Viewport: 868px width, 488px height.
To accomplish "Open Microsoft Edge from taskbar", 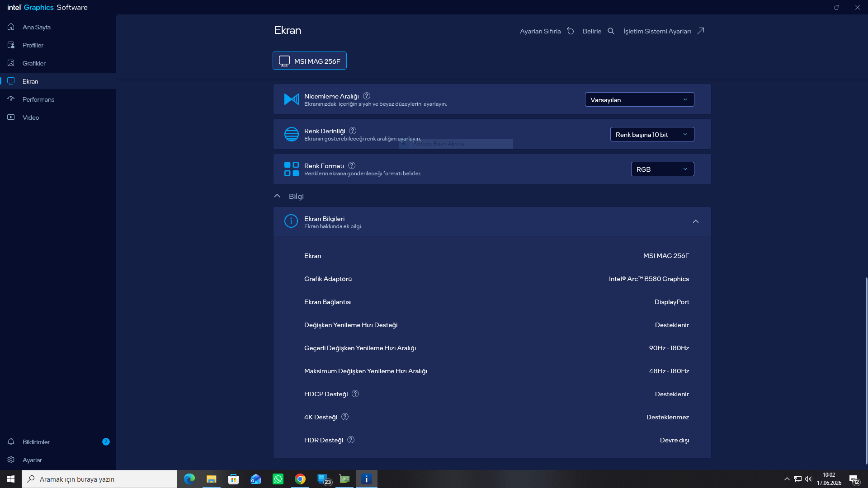I will click(189, 479).
